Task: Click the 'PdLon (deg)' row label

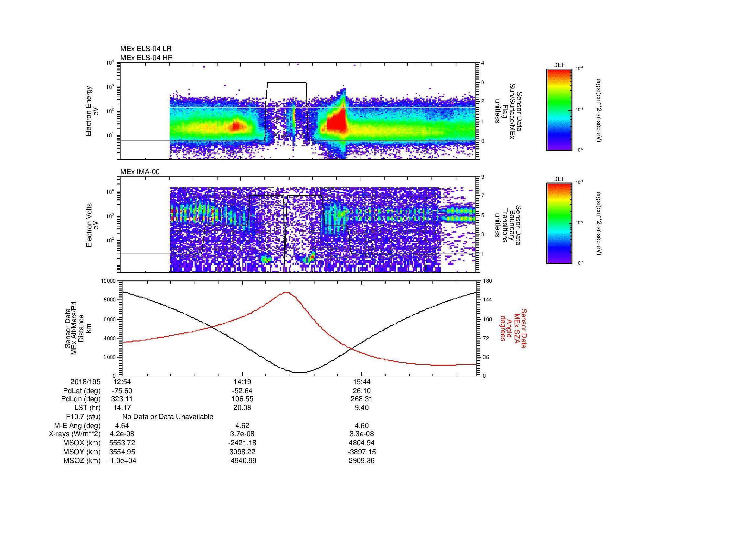Action: (81, 399)
